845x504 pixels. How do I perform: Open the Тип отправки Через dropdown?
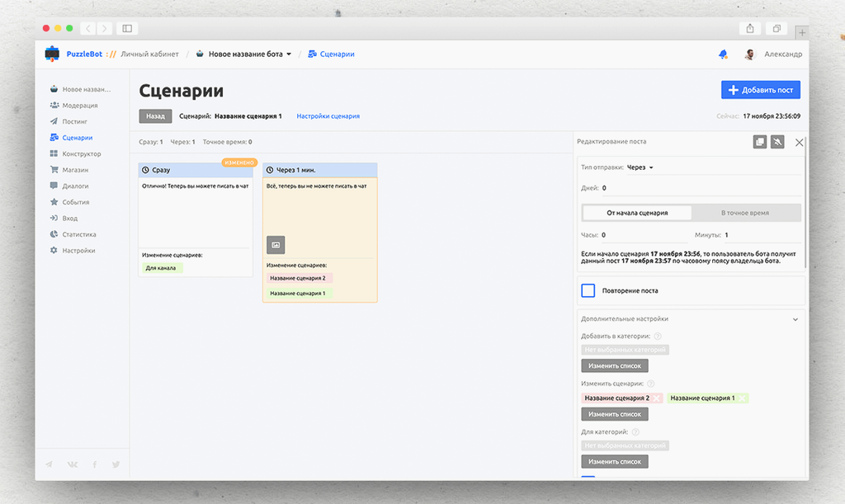click(640, 167)
